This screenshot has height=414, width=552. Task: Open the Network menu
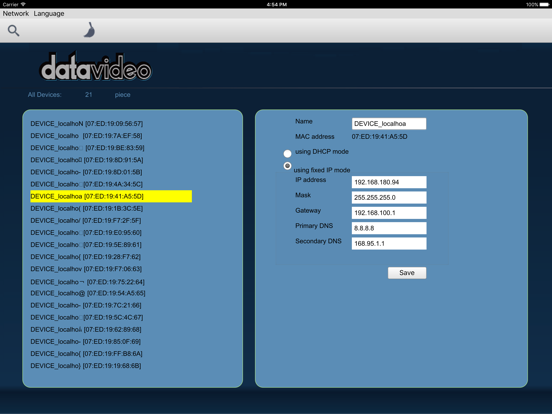(x=15, y=13)
